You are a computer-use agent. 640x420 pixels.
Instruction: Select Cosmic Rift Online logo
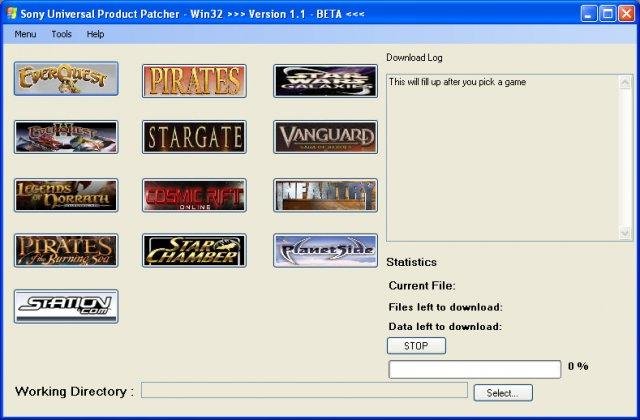194,195
